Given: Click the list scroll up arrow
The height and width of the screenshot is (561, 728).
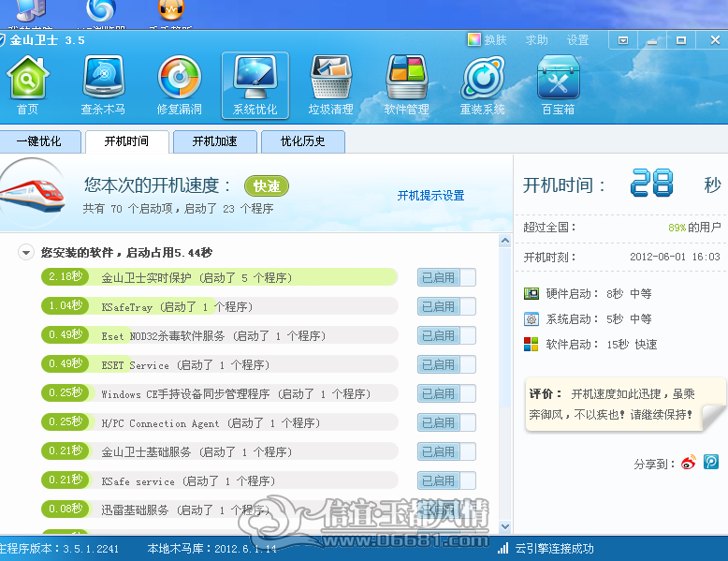Looking at the screenshot, I should (x=505, y=241).
